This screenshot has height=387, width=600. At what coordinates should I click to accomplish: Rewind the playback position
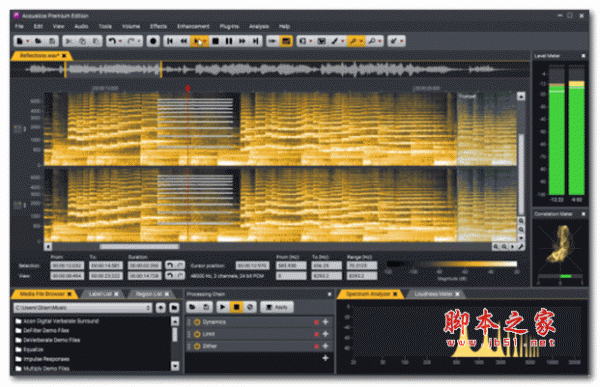coord(184,41)
